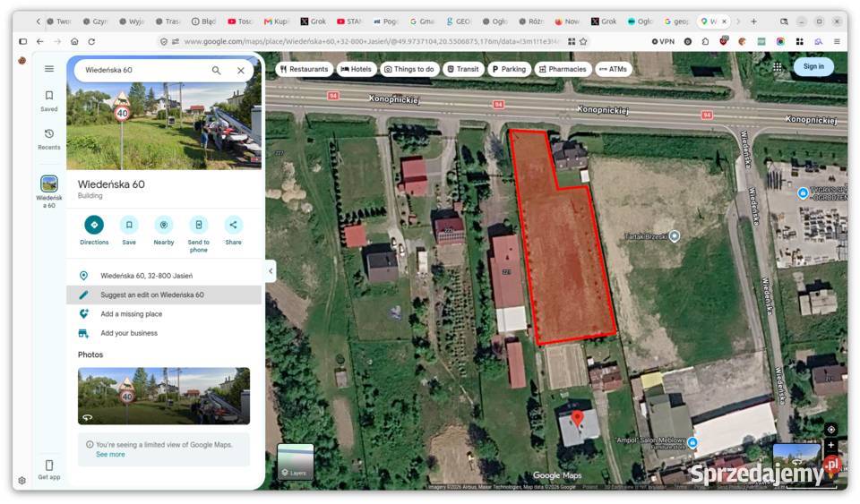Viewport: 860px width, 504px height.
Task: Share this place using the Share icon
Action: click(233, 225)
